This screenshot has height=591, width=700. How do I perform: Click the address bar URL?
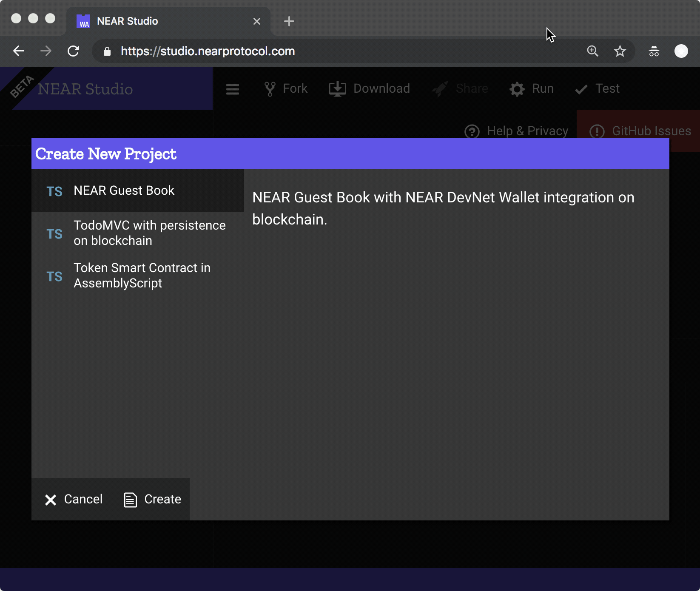(x=208, y=51)
